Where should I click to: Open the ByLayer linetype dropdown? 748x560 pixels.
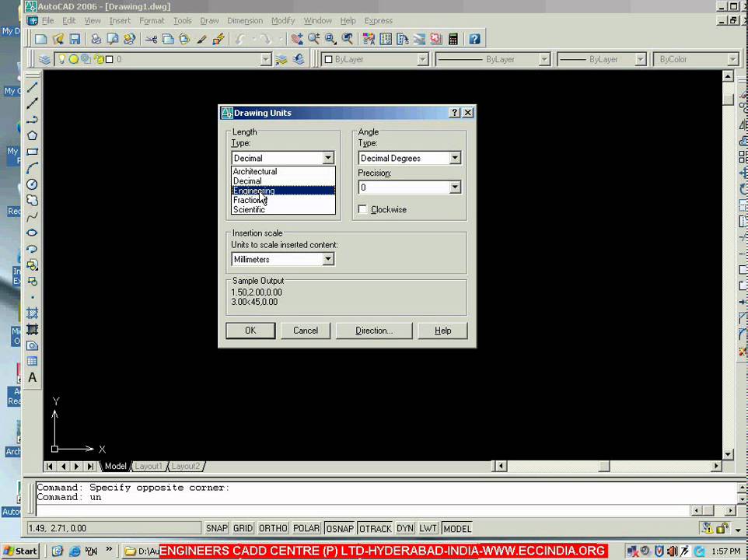coord(544,60)
